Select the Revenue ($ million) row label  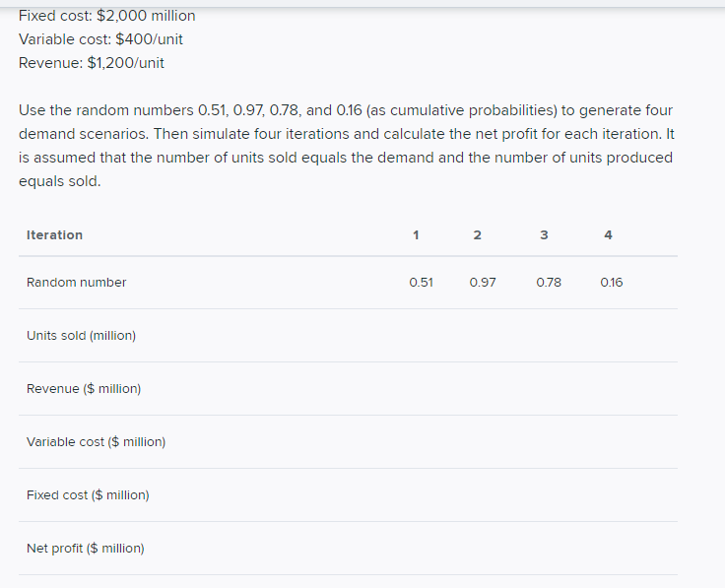coord(84,389)
